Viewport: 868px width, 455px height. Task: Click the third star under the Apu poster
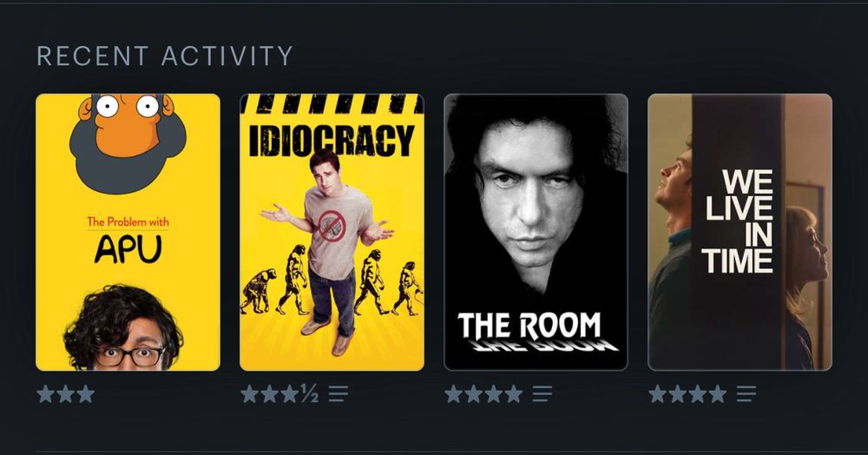point(86,394)
